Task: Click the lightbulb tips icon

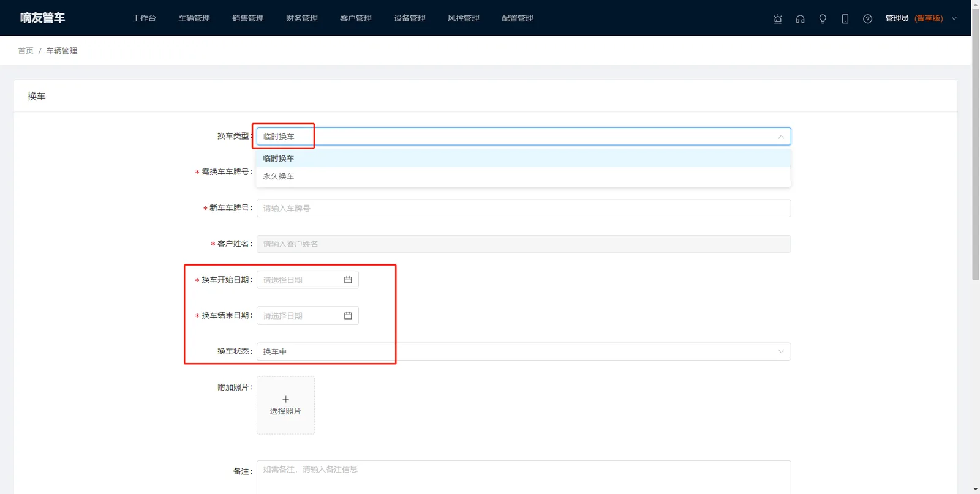Action: 823,19
